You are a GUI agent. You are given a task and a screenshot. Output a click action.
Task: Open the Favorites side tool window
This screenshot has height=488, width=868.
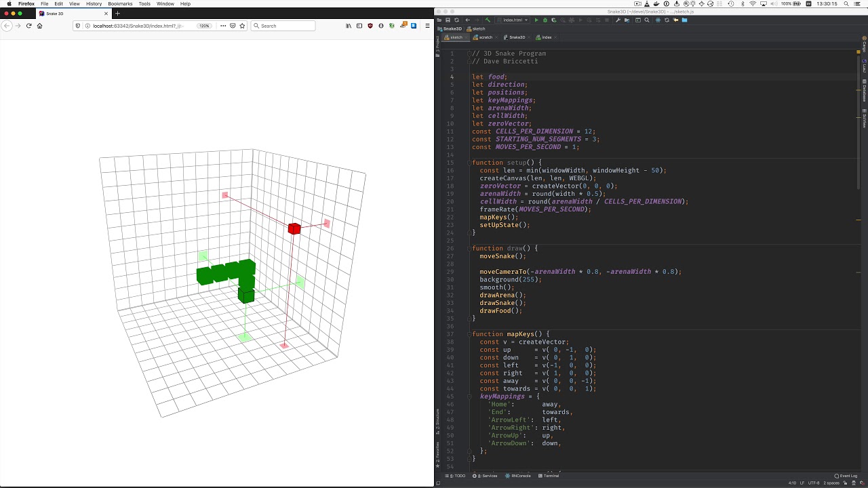(x=437, y=454)
